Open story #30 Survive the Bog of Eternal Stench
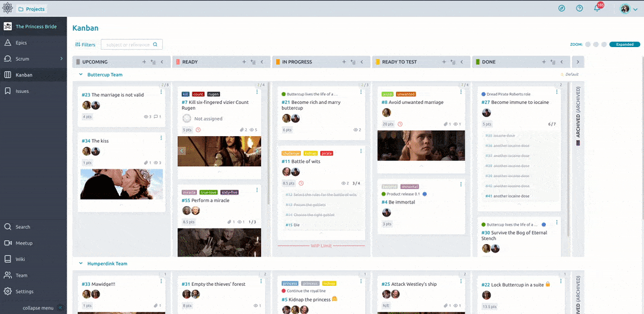Viewport: 644px width, 314px height. point(514,235)
